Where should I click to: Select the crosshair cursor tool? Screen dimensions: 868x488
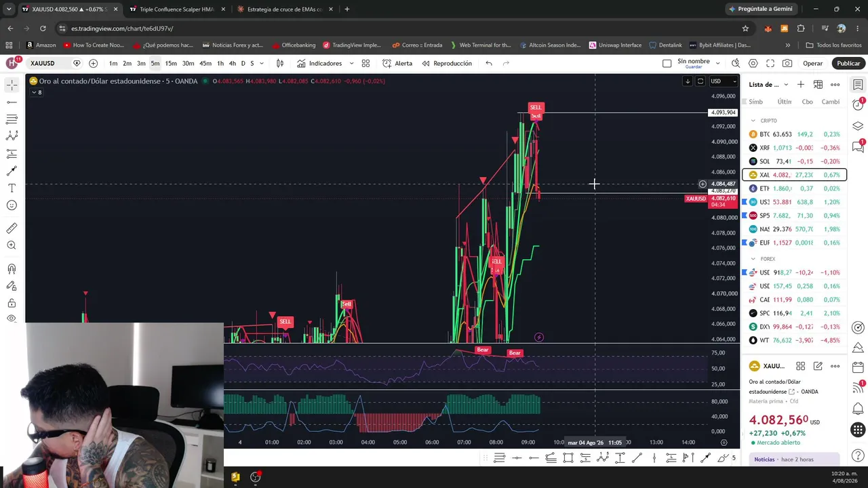[x=12, y=85]
